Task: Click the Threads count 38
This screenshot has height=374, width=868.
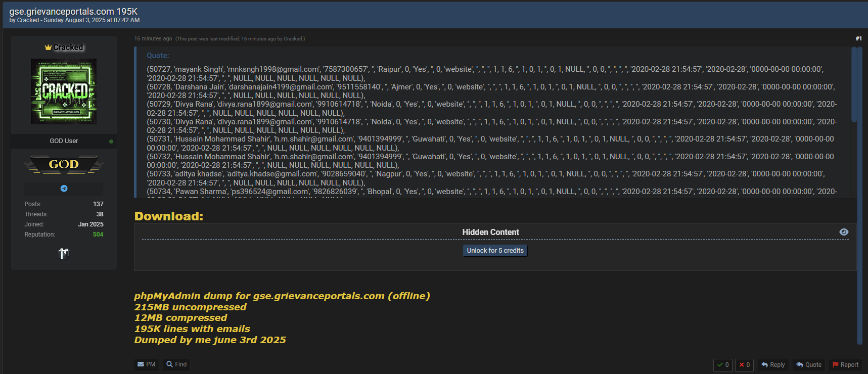Action: point(100,214)
